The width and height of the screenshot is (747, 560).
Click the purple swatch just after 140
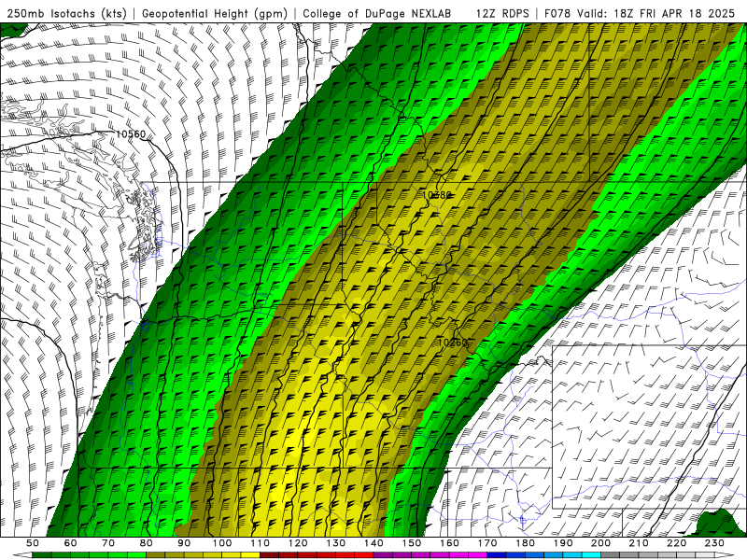coord(383,555)
